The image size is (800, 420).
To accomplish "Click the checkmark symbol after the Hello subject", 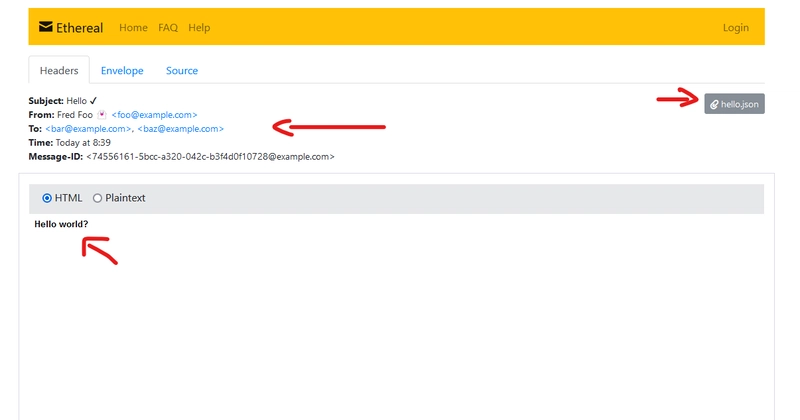I will pos(94,101).
